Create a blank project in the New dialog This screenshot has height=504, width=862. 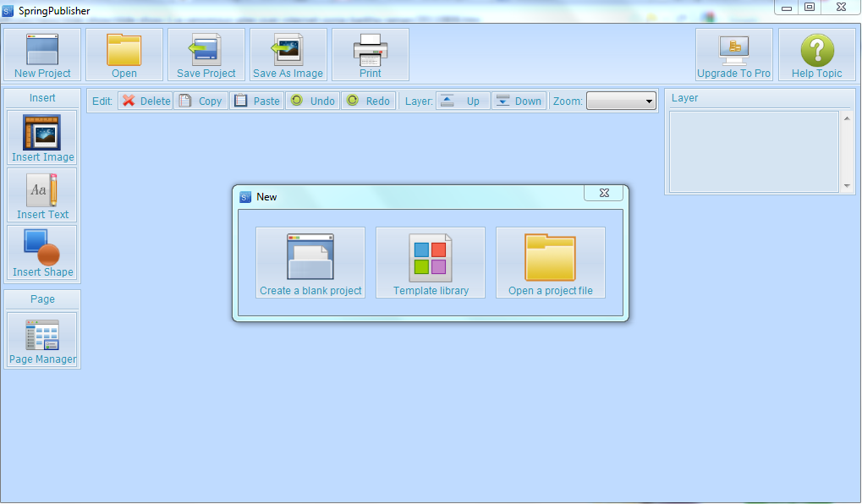click(310, 263)
